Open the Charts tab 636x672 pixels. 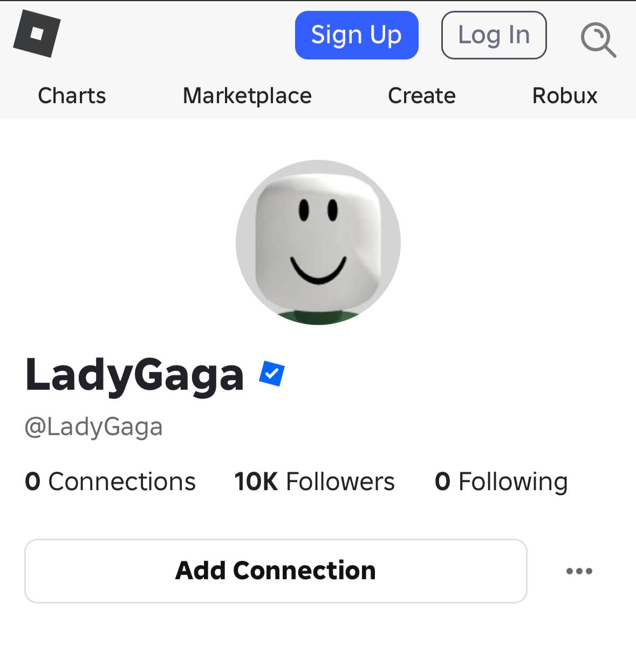point(72,96)
